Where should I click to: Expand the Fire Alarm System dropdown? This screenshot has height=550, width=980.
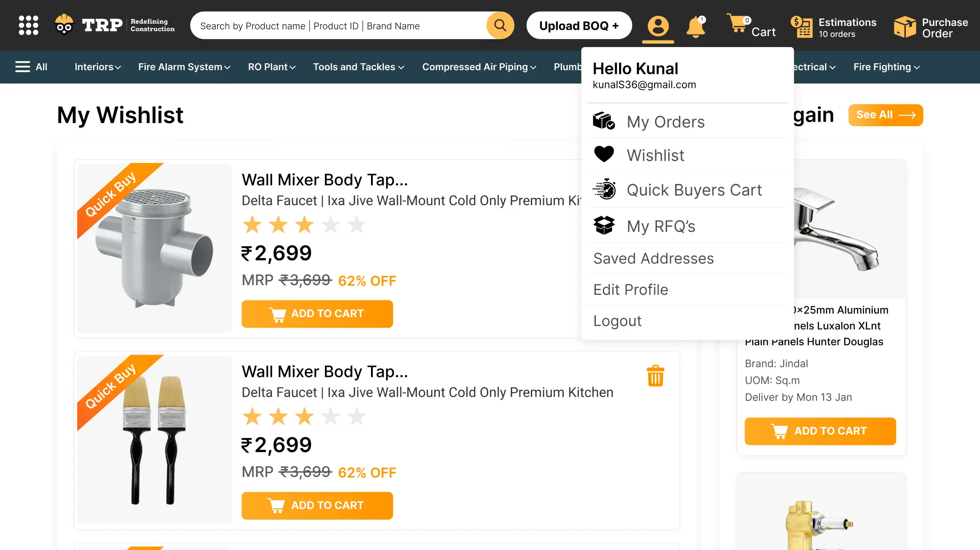pos(184,67)
